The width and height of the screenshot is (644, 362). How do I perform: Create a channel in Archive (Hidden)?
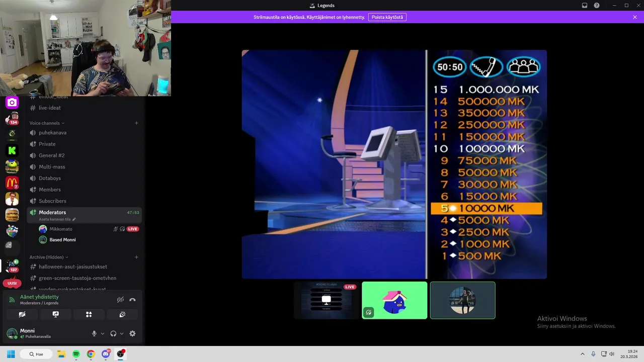click(136, 257)
